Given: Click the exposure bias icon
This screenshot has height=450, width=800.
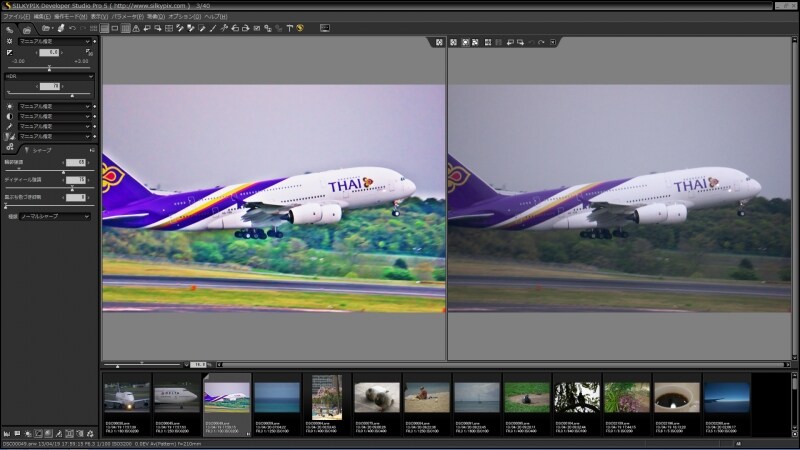Looking at the screenshot, I should coord(9,53).
